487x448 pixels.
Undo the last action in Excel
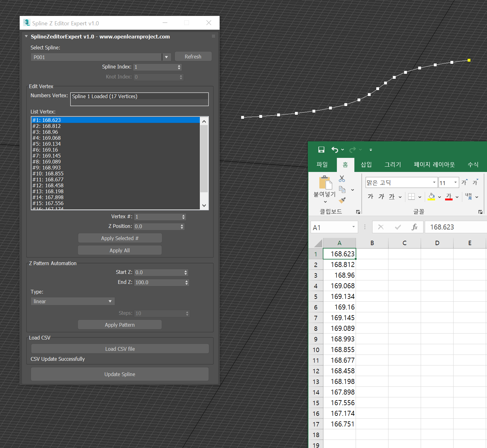point(335,150)
